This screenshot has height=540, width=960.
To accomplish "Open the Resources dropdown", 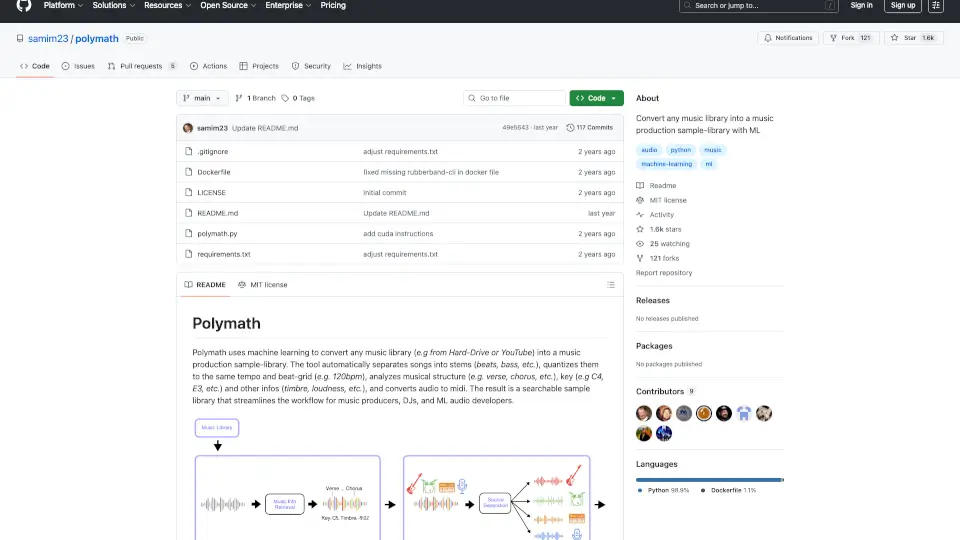I will 167,6.
